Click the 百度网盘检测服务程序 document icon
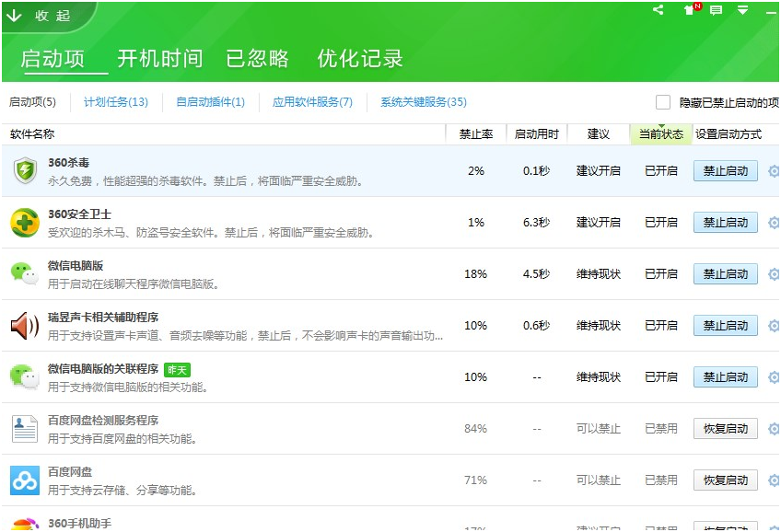 25,429
